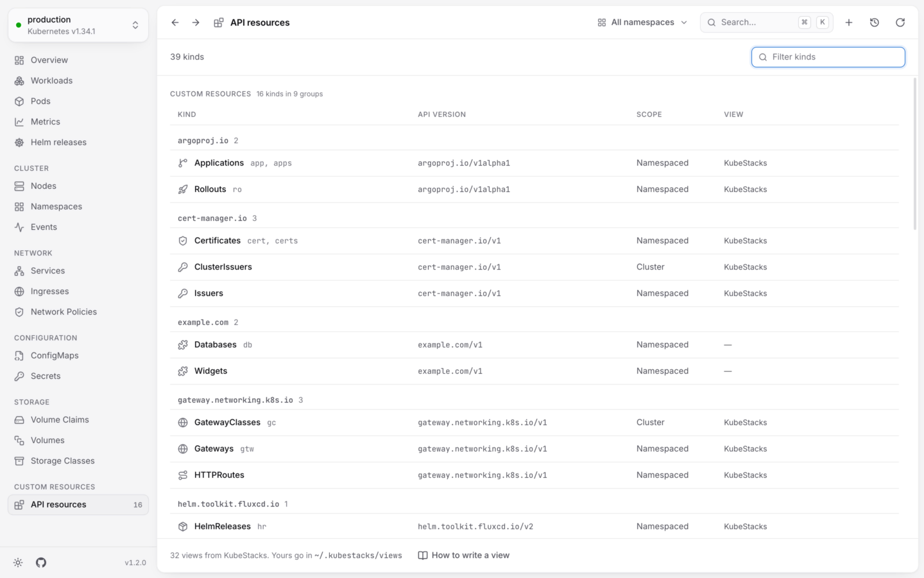Go forward with the right arrow
The height and width of the screenshot is (578, 924).
coord(196,22)
